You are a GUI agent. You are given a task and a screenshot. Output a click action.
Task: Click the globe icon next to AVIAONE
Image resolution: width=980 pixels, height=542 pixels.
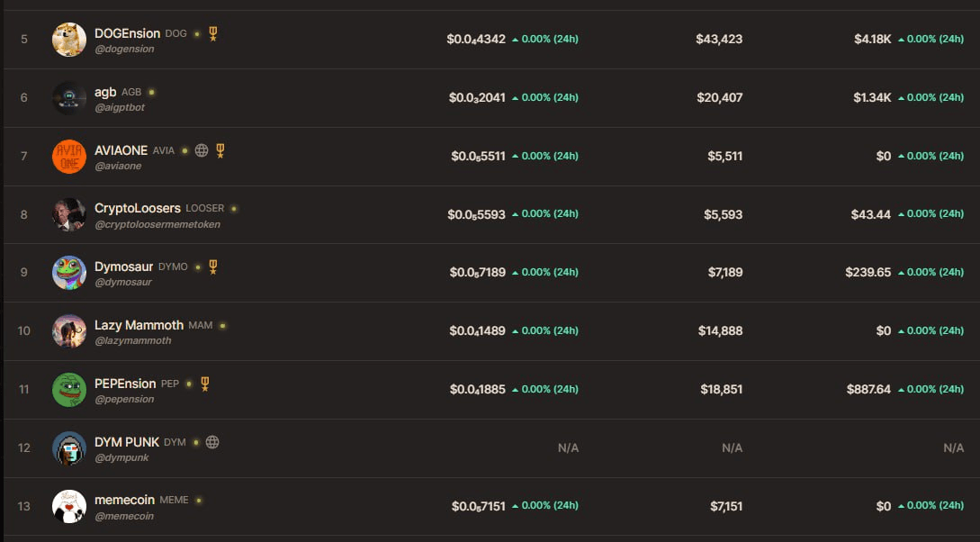coord(202,150)
